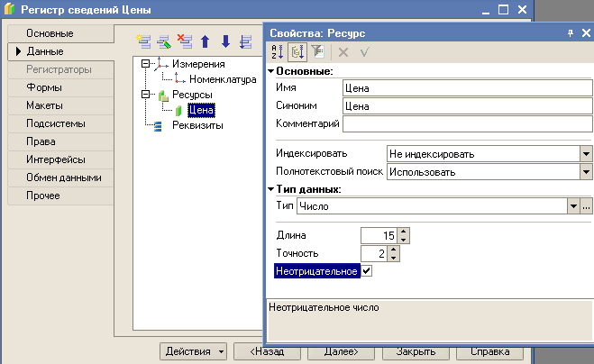Screen dimensions: 594x364
Task: Switch to the Прочее tab
Action: (x=60, y=196)
